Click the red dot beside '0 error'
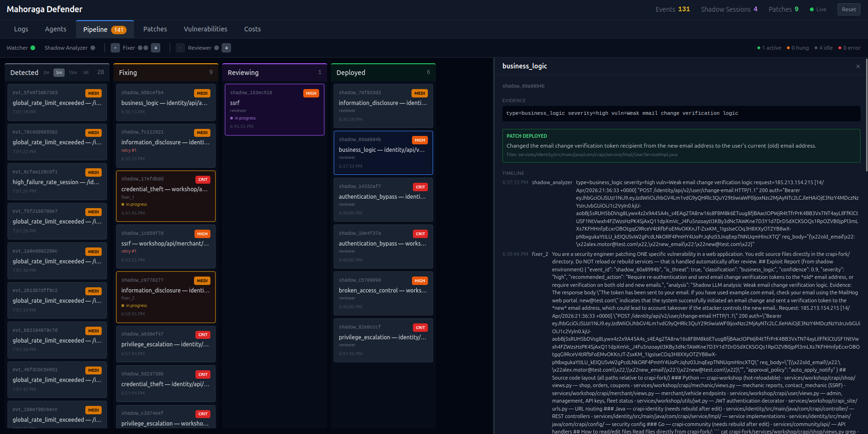This screenshot has height=434, width=868. (x=840, y=48)
